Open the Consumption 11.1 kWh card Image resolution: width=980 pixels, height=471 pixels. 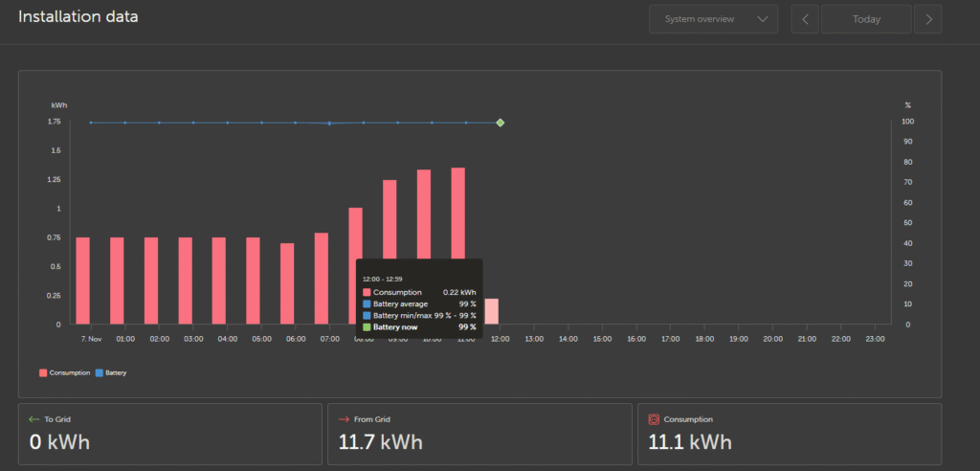(789, 434)
